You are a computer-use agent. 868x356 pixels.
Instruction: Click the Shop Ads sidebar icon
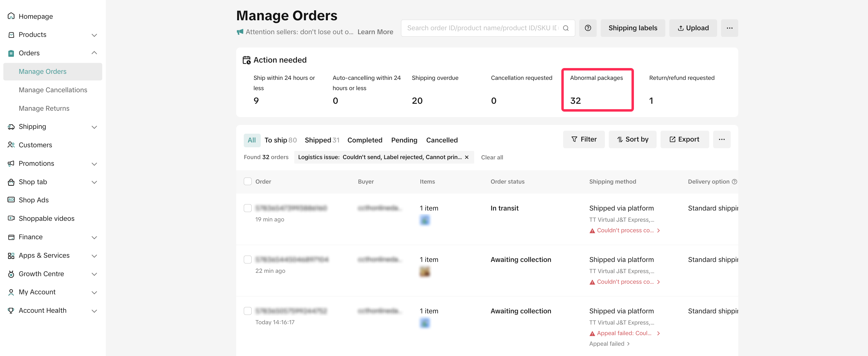tap(11, 200)
